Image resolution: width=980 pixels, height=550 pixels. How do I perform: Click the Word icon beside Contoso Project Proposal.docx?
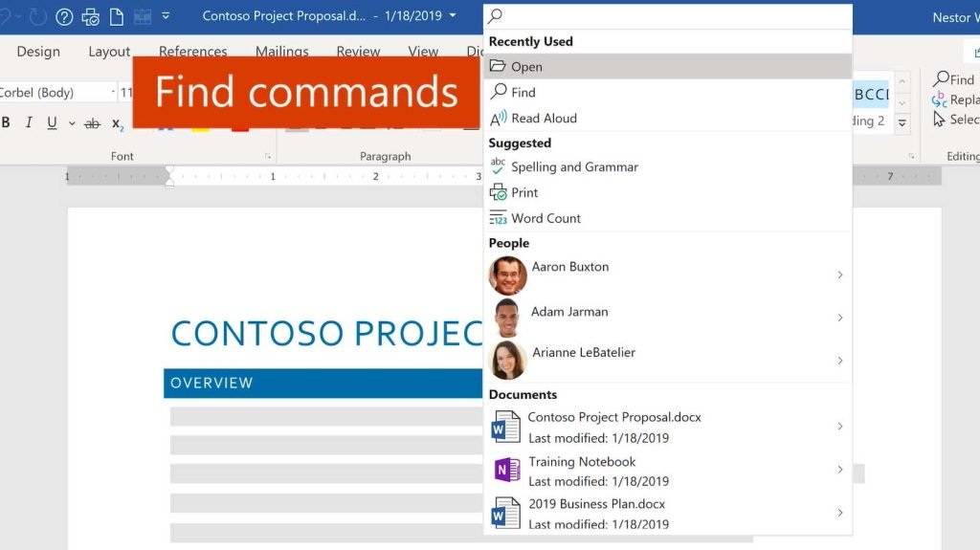[x=506, y=427]
